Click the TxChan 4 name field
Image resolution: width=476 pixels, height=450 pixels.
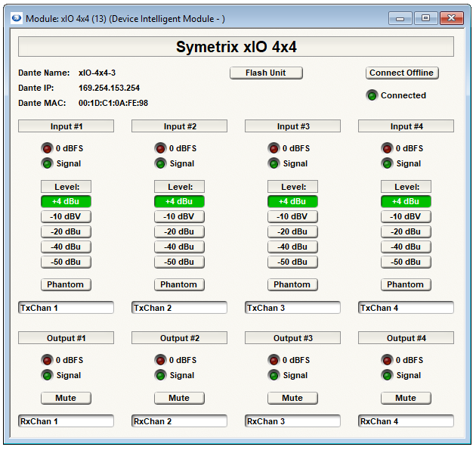(406, 308)
